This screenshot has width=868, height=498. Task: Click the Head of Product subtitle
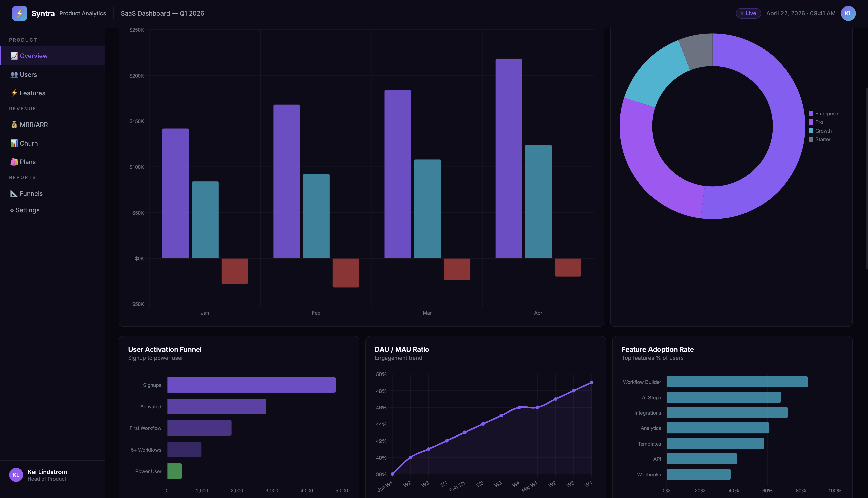click(x=47, y=479)
